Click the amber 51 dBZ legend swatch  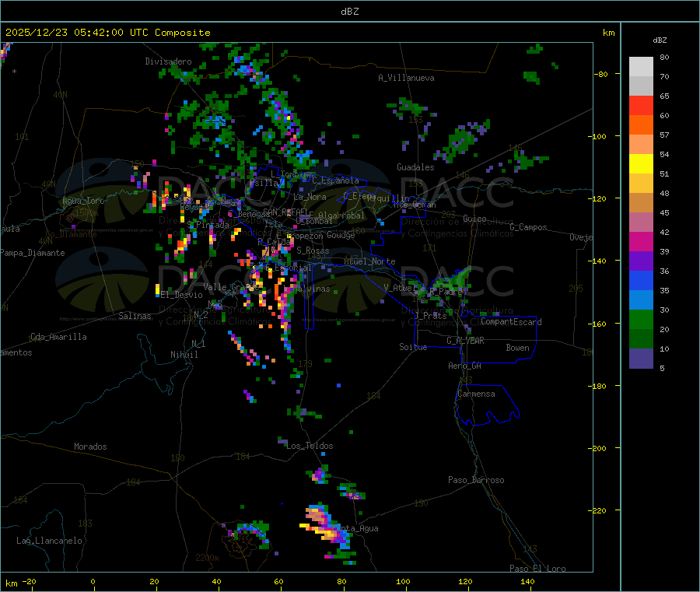click(x=641, y=184)
